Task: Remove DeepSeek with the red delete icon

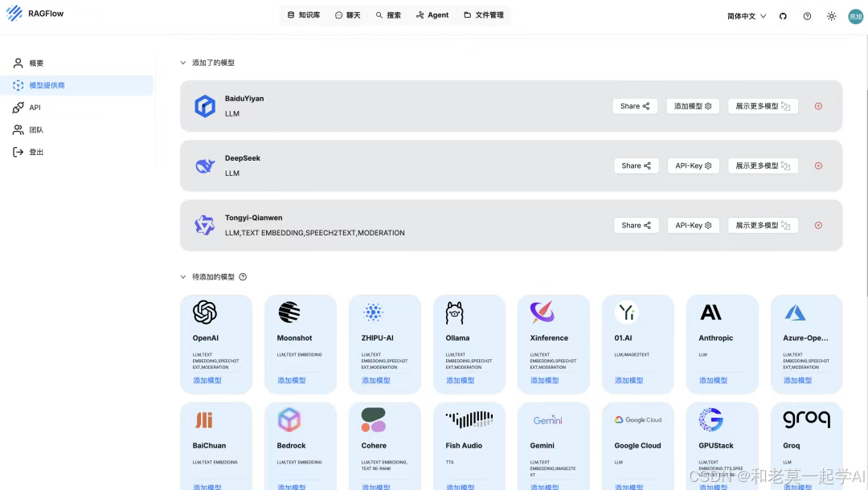Action: 818,166
